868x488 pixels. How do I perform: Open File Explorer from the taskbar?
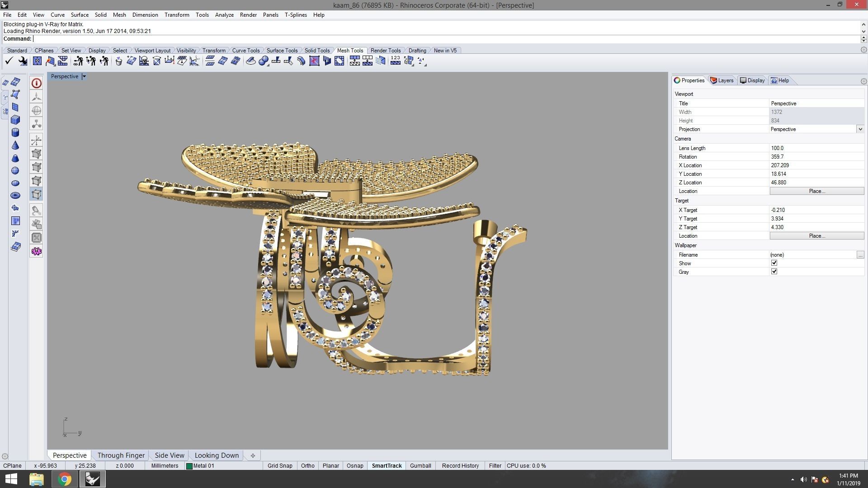[37, 479]
